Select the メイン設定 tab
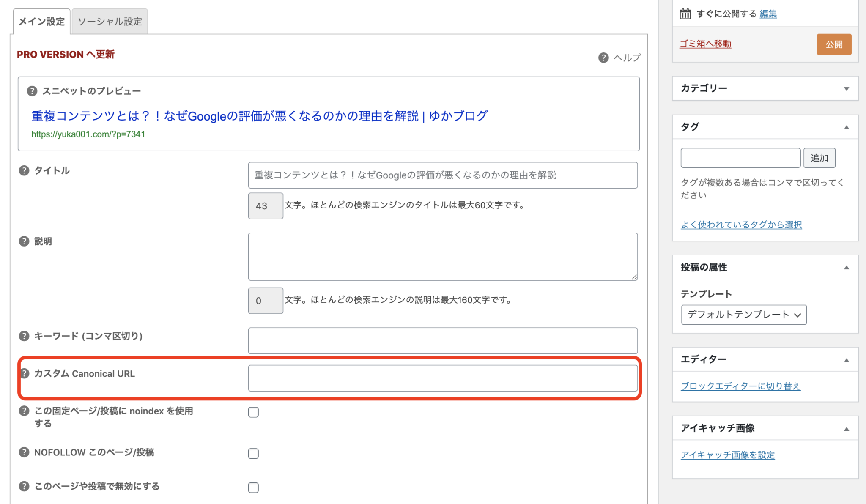The width and height of the screenshot is (866, 504). (x=41, y=21)
